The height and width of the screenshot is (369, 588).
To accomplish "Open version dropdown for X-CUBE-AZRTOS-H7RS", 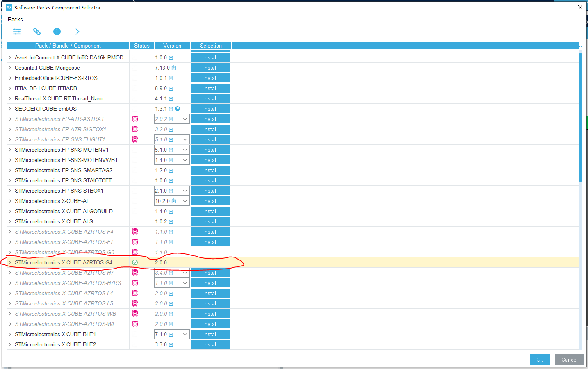I will pos(185,283).
